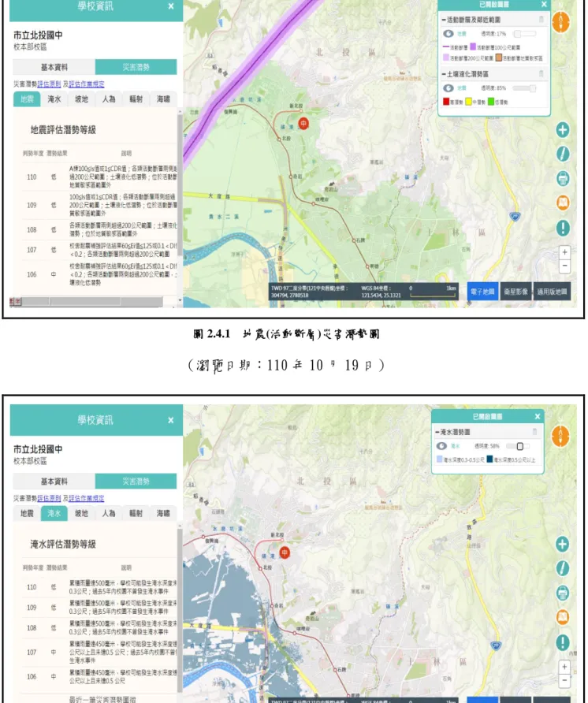The height and width of the screenshot is (703, 588).
Task: Click the print icon in the earthquake map
Action: tap(563, 178)
